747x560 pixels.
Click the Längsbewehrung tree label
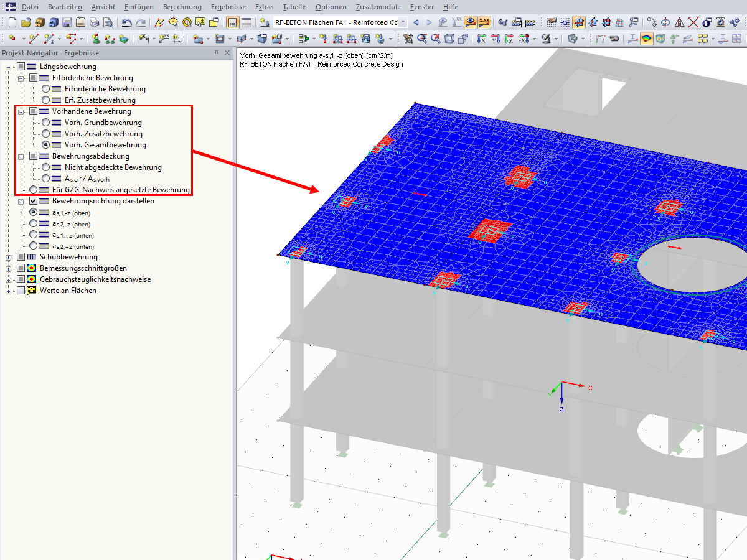click(68, 67)
